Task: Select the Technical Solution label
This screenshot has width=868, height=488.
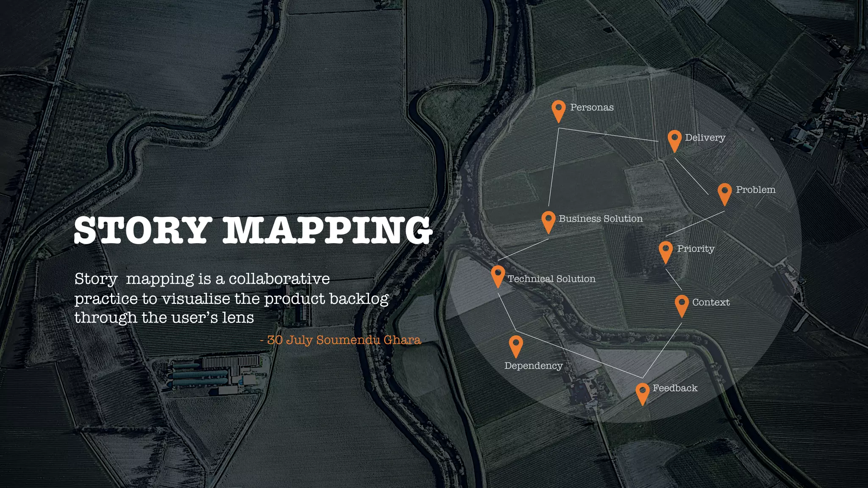Action: [551, 279]
